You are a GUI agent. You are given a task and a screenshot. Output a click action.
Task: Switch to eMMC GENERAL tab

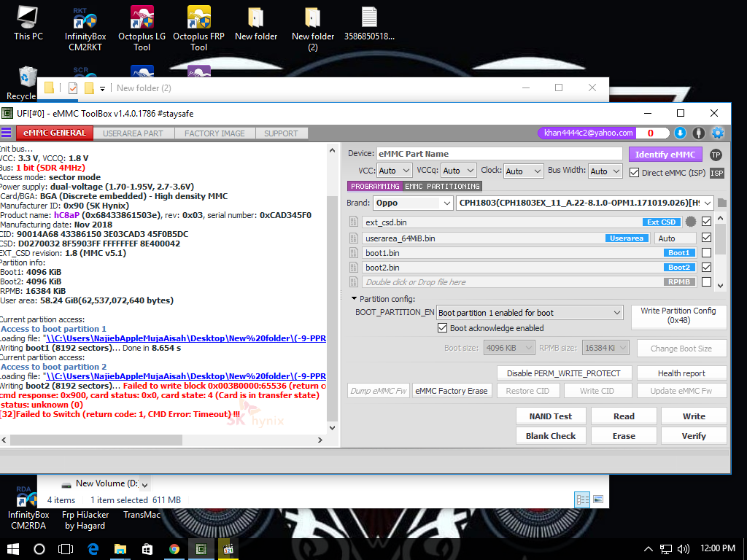55,133
